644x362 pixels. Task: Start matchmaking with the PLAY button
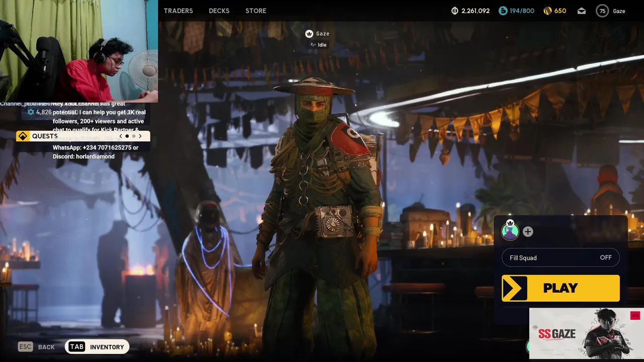(x=560, y=288)
